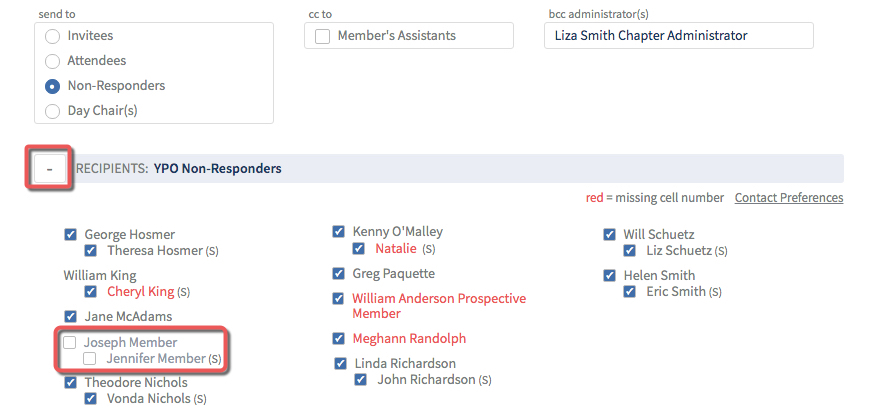The width and height of the screenshot is (877, 418).
Task: Check the Jennifer Member checkbox
Action: (x=89, y=359)
